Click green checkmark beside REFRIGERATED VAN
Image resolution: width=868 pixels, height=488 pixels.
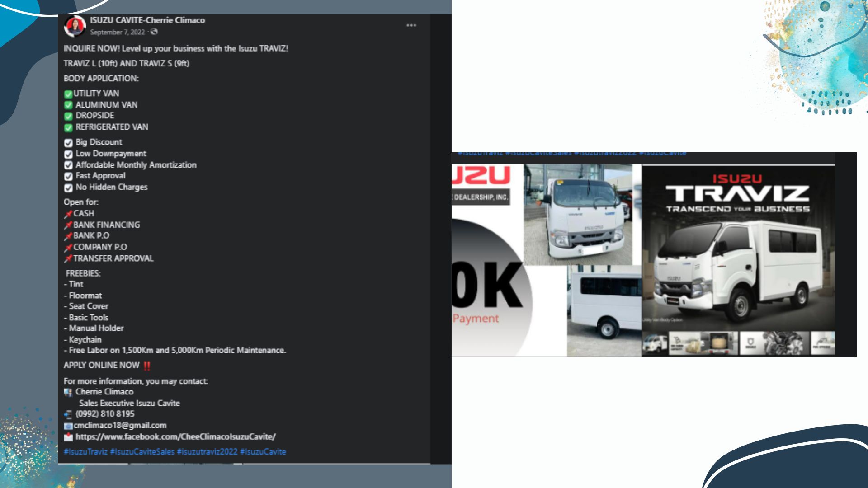point(68,127)
